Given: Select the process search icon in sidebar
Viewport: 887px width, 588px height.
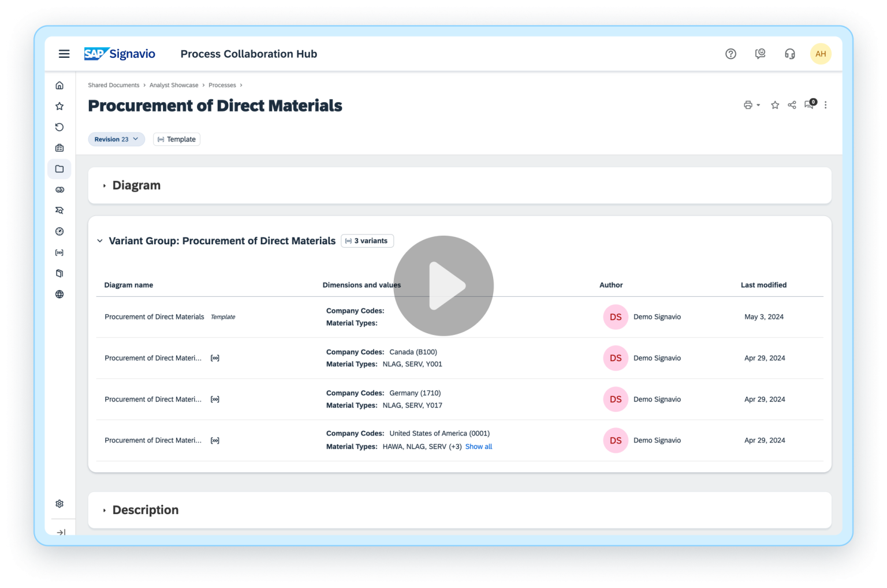Looking at the screenshot, I should click(59, 210).
